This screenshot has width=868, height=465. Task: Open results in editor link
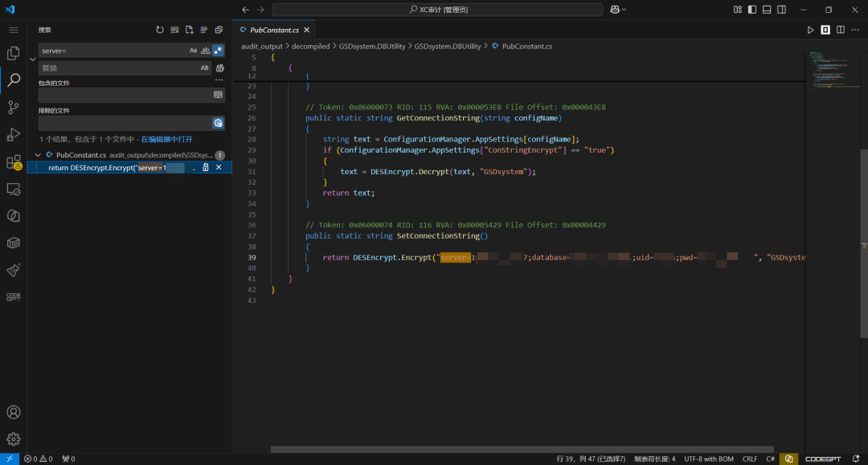click(x=166, y=139)
